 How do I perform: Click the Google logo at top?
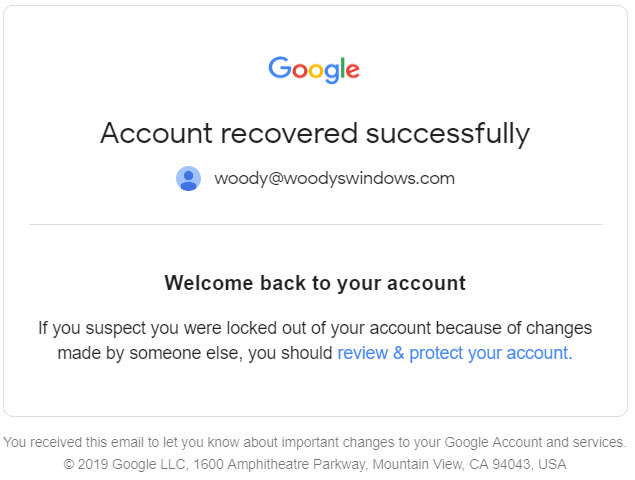(314, 70)
